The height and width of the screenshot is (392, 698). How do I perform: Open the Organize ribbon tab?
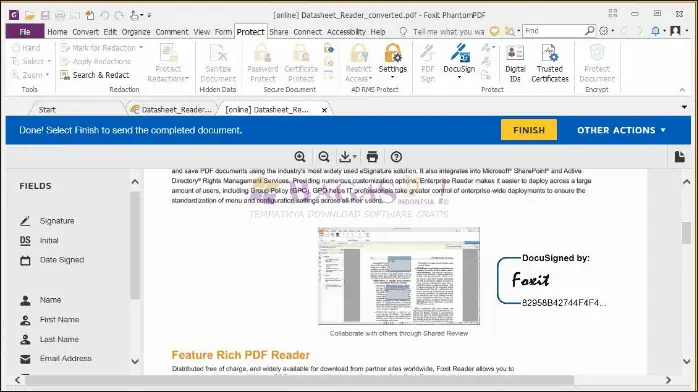point(136,32)
